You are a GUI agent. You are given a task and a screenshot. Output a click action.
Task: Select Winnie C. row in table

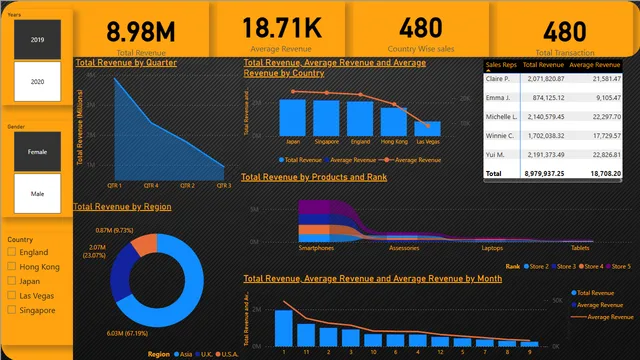553,136
